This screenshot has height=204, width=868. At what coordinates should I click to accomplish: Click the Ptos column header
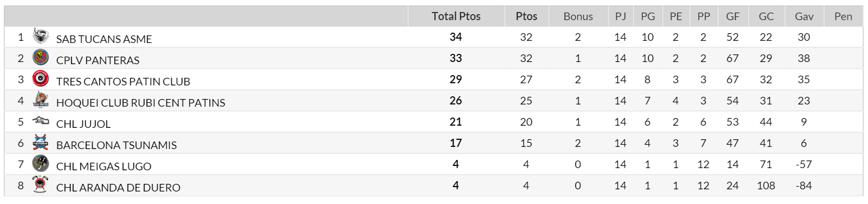[x=527, y=16]
